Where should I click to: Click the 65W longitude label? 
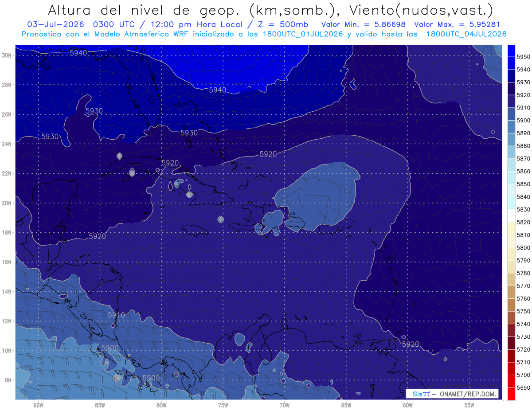point(346,405)
